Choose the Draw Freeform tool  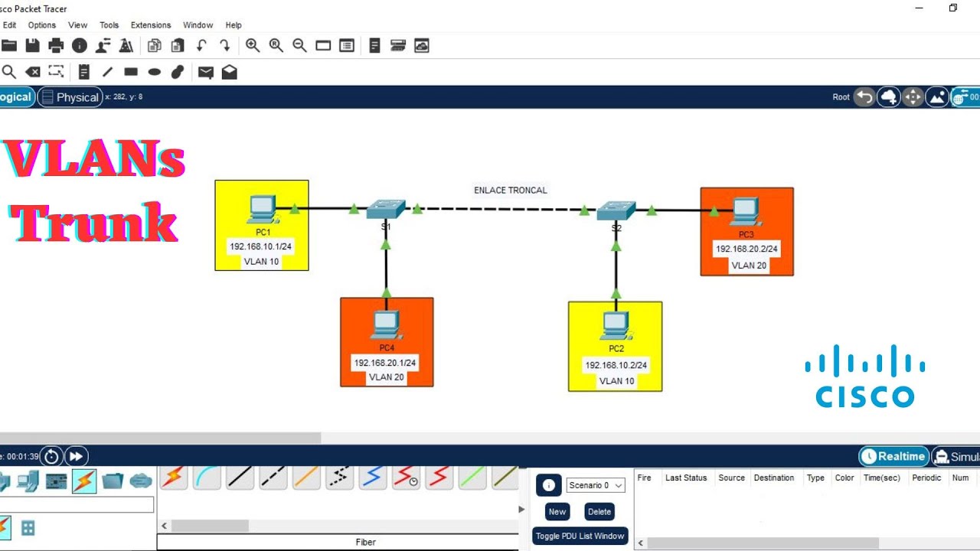[x=178, y=72]
